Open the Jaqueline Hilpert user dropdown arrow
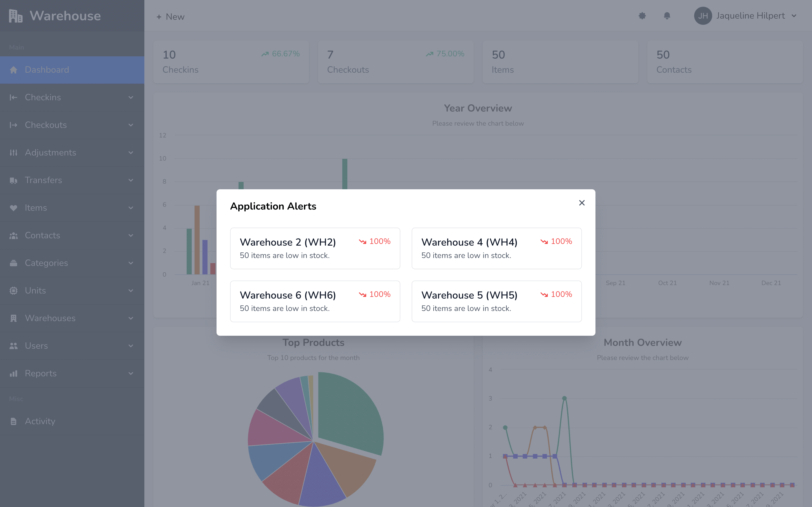The image size is (812, 507). tap(794, 16)
